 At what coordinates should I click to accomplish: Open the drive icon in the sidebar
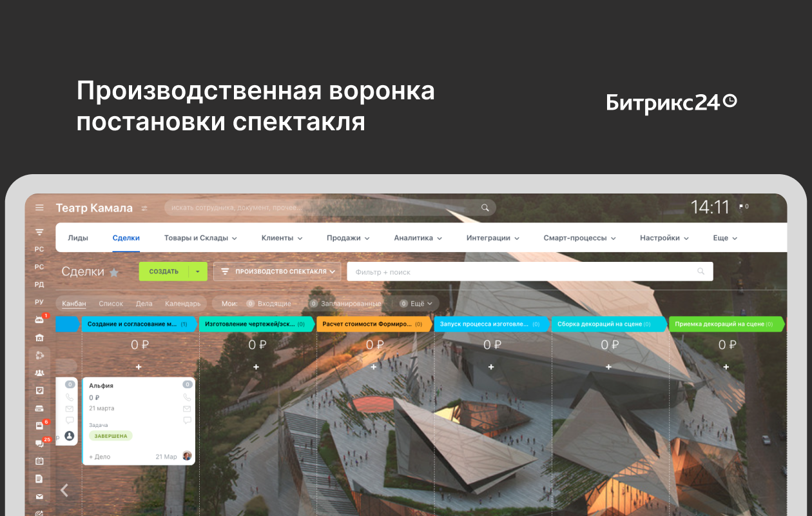click(x=39, y=408)
